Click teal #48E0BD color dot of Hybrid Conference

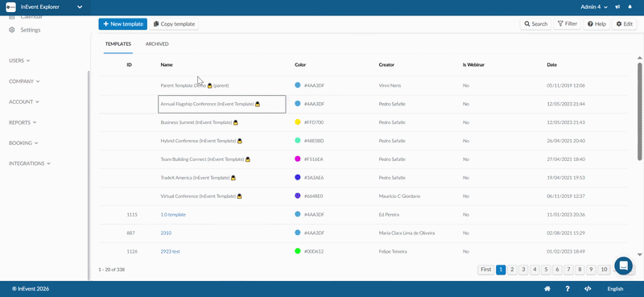(x=298, y=141)
